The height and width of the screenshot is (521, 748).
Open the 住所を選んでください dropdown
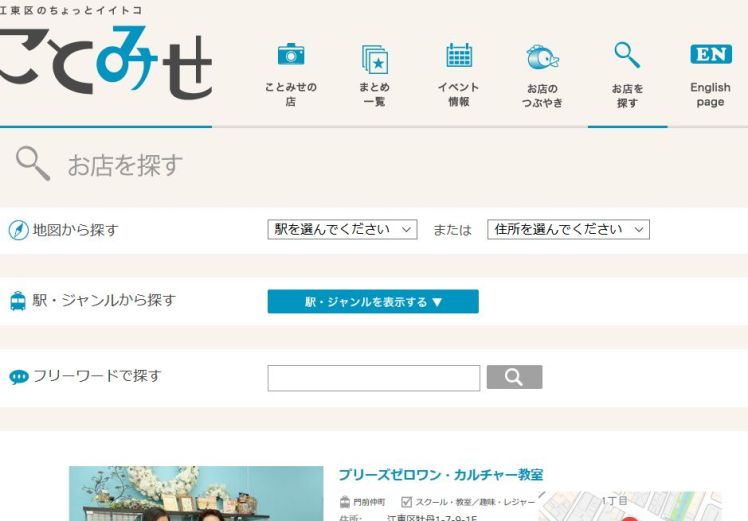tap(568, 229)
